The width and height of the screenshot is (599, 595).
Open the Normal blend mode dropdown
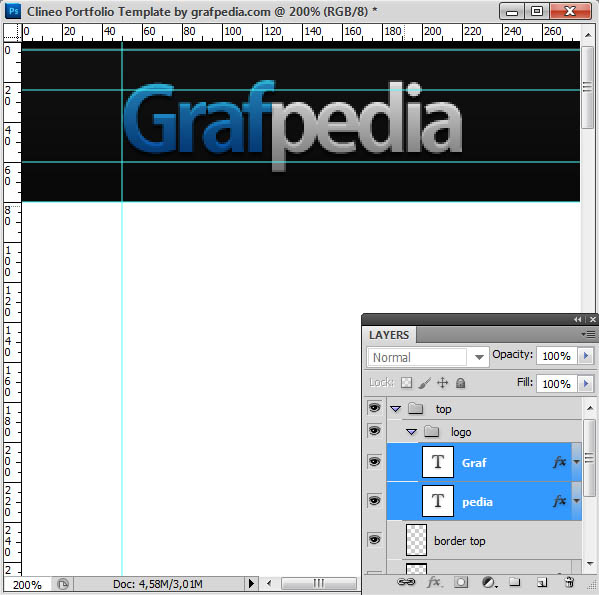428,357
